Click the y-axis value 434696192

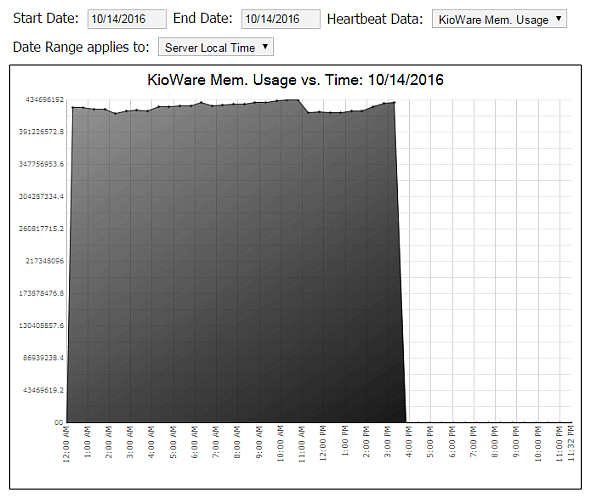click(x=45, y=100)
